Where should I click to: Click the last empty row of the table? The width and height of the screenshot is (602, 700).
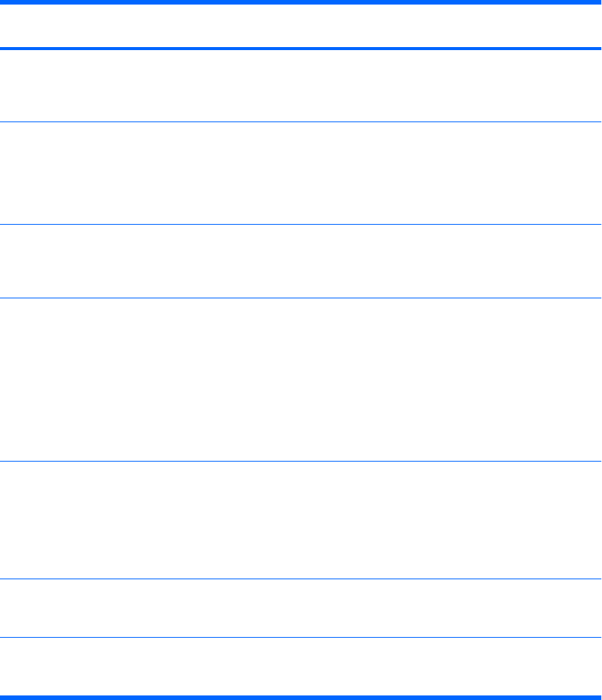coord(301,665)
